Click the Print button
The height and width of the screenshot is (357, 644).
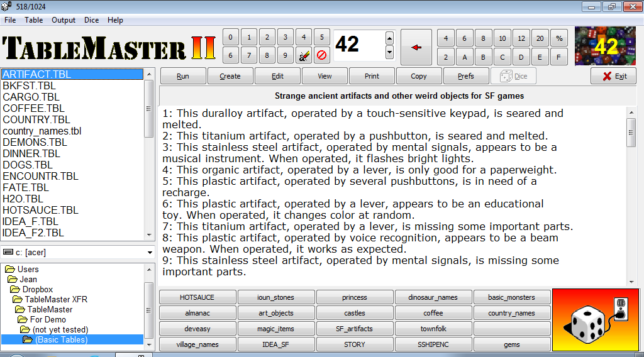(372, 76)
